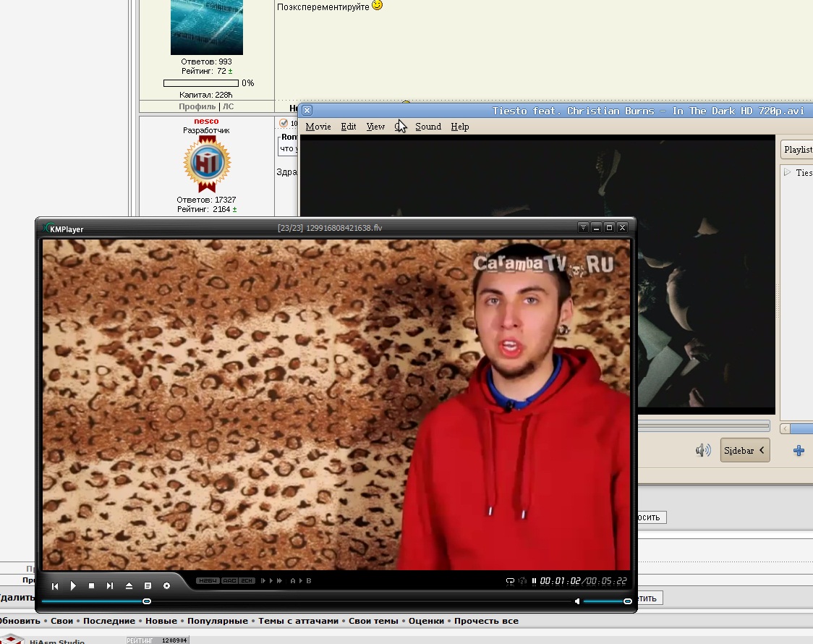Click the eject/open file icon in KMPlayer
Viewport: 813px width, 644px height.
point(129,585)
